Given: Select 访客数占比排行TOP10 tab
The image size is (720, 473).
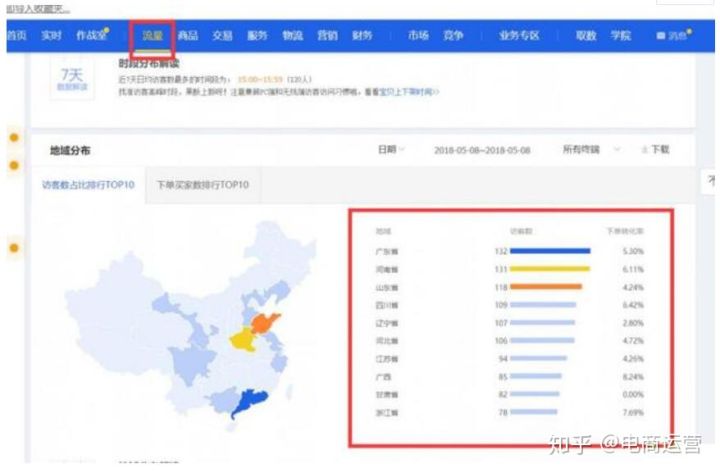Looking at the screenshot, I should click(x=88, y=185).
